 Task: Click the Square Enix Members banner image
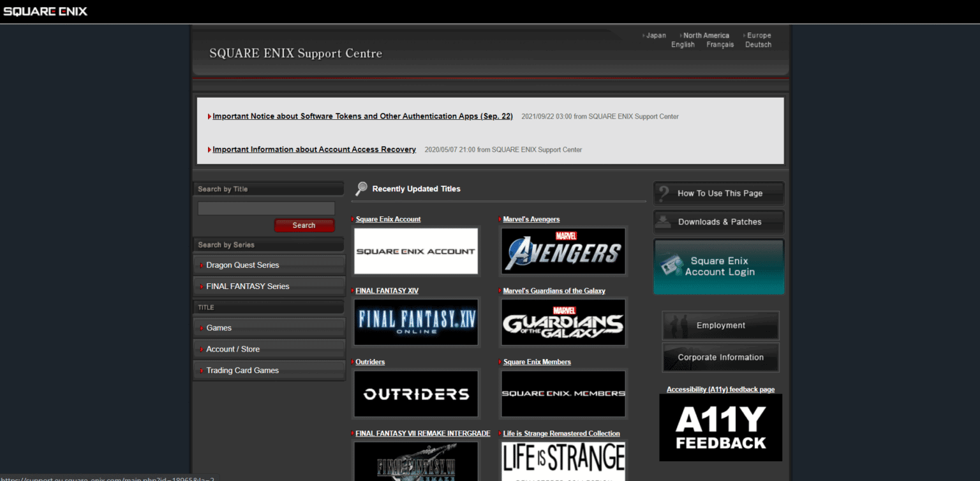click(x=563, y=394)
